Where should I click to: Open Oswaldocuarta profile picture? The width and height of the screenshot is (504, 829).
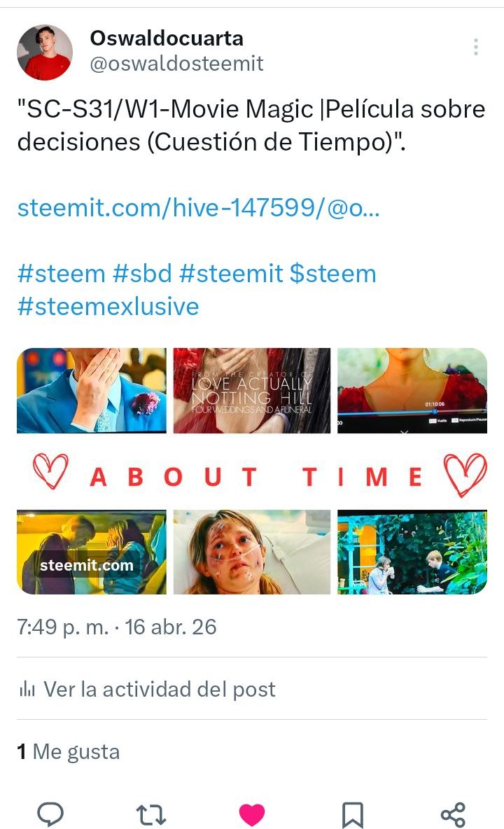click(x=45, y=52)
